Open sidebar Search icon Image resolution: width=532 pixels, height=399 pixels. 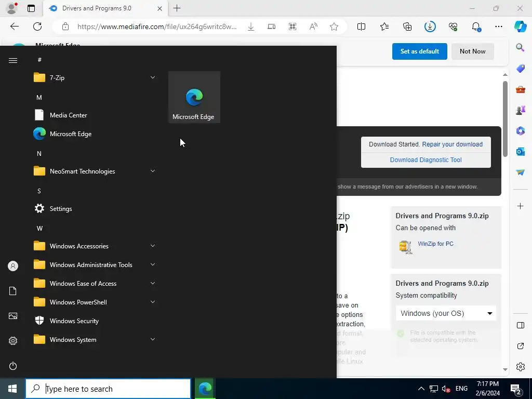(520, 47)
